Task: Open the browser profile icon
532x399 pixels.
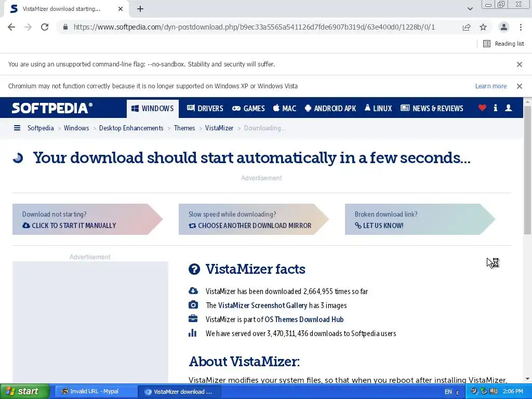Action: 504,27
